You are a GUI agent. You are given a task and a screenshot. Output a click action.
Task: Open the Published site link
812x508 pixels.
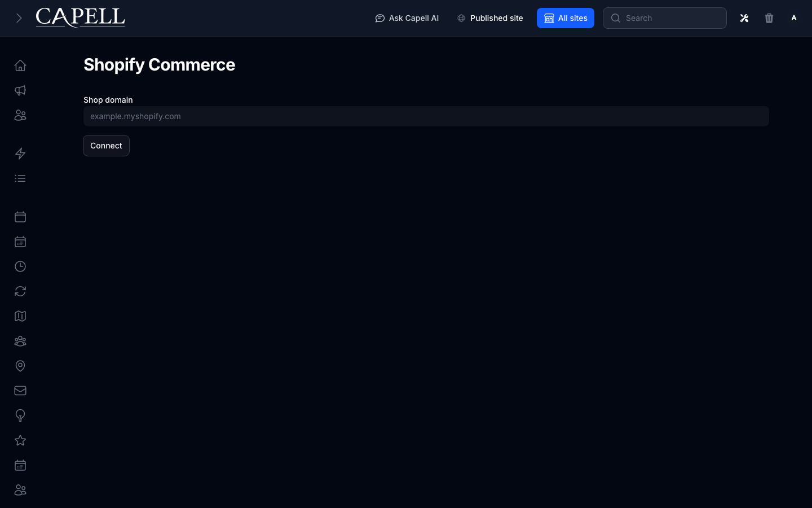click(490, 18)
